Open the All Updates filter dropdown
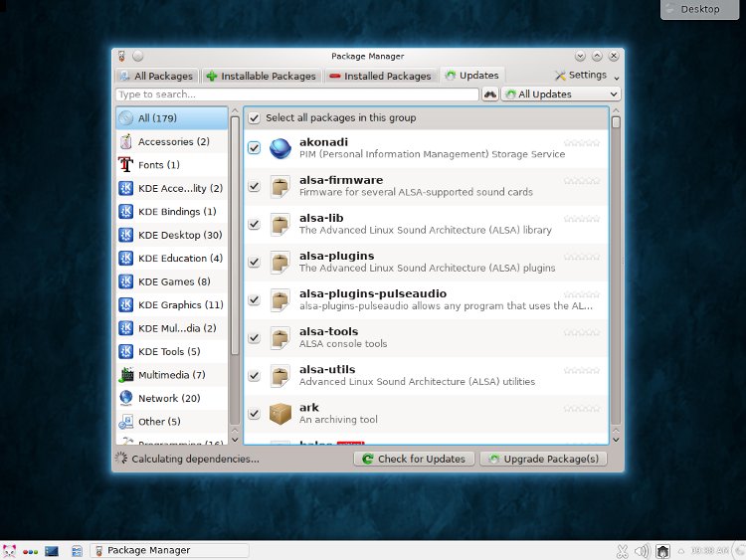The image size is (746, 560). 561,94
